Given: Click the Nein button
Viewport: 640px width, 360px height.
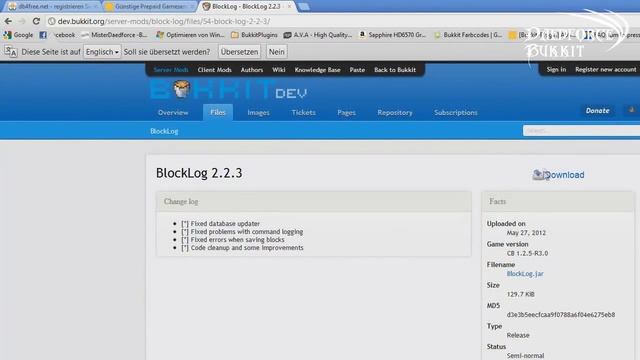Looking at the screenshot, I should (276, 52).
